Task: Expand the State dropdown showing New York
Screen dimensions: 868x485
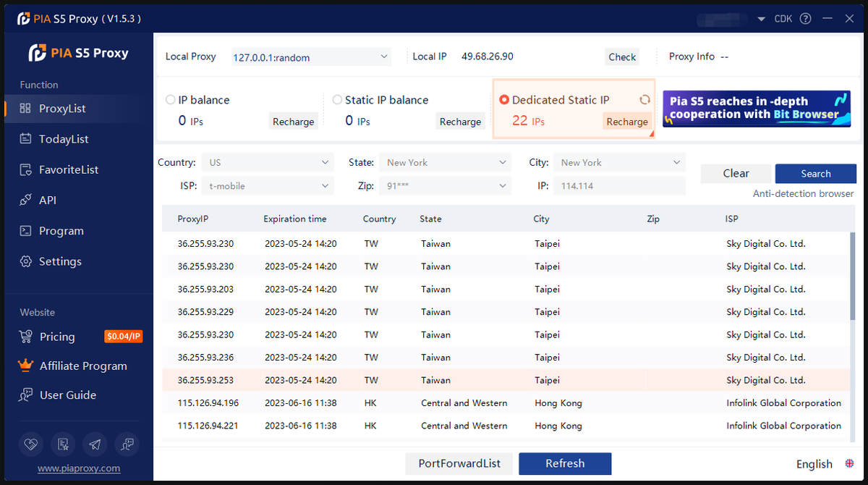Action: click(446, 163)
